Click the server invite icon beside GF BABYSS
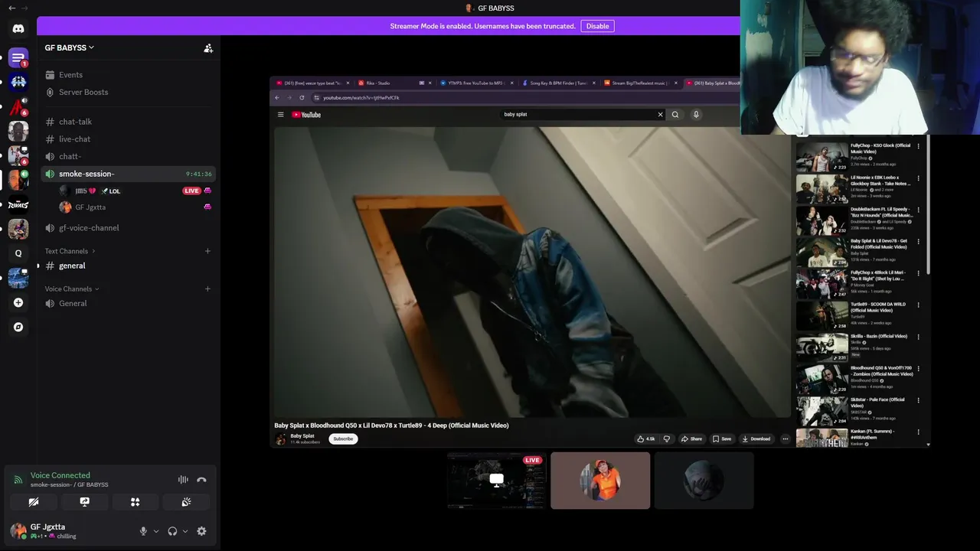The width and height of the screenshot is (980, 551). coord(208,47)
